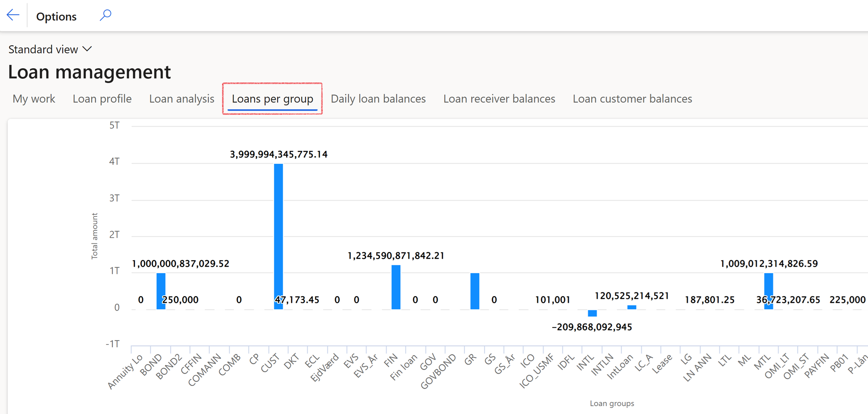868x414 pixels.
Task: Click the Loan management page heading
Action: click(90, 72)
